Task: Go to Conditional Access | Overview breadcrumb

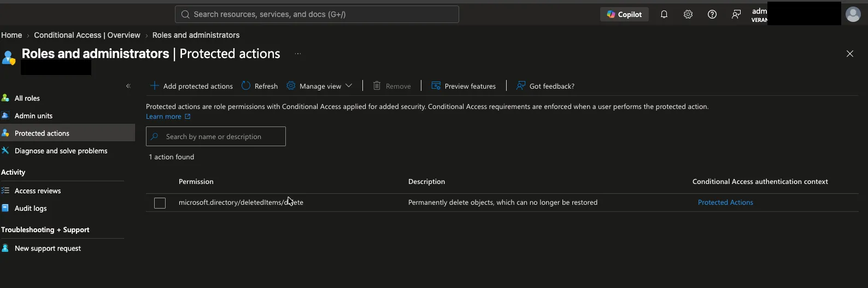Action: [87, 35]
